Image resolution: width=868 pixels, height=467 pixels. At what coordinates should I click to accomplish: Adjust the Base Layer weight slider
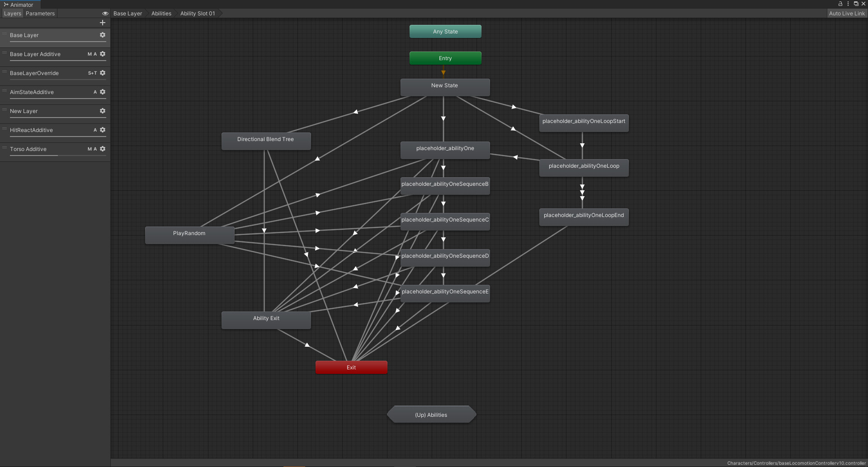pos(58,41)
